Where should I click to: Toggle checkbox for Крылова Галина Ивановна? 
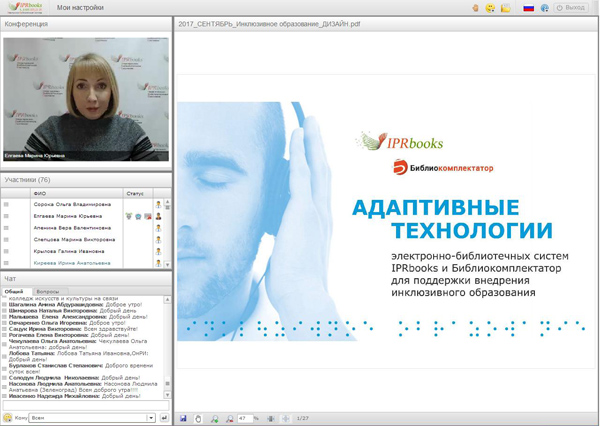[x=6, y=251]
